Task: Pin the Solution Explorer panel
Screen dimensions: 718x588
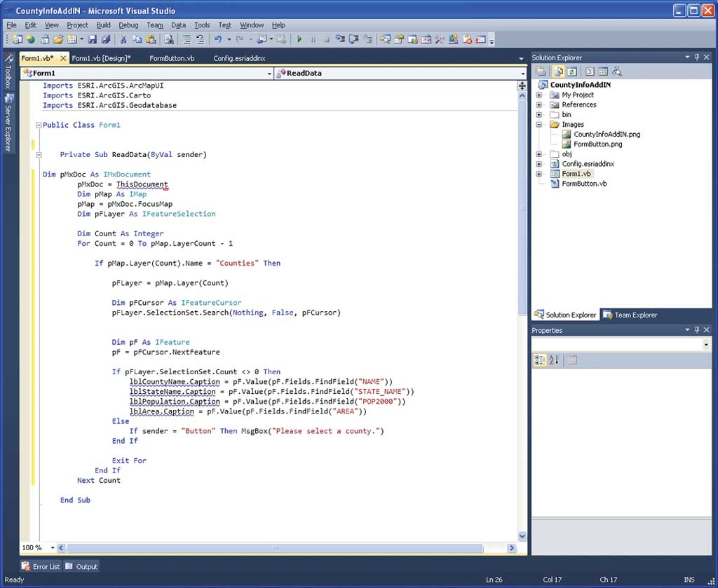Action: [x=696, y=57]
